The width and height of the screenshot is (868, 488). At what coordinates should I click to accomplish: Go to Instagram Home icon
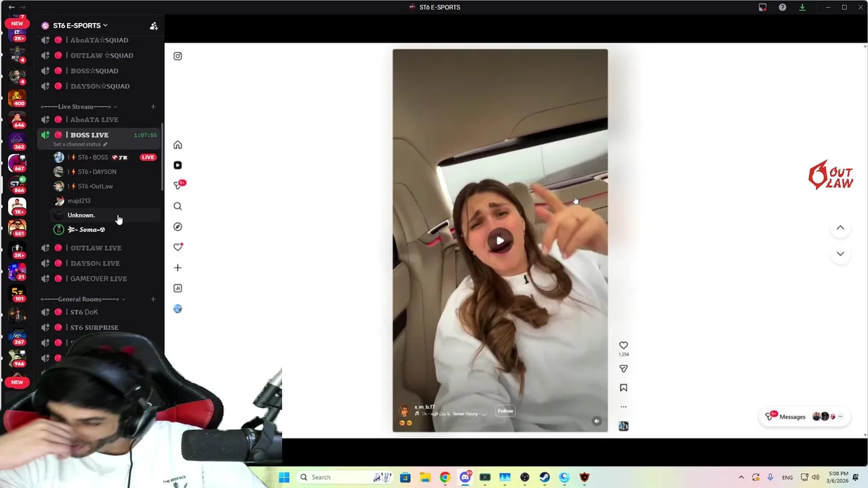click(x=178, y=145)
